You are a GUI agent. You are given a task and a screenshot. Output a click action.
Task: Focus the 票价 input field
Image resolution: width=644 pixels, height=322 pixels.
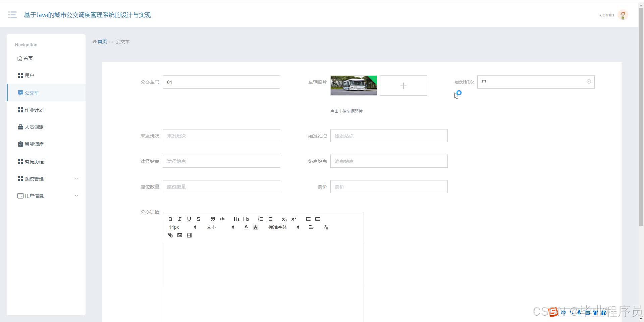[389, 187]
